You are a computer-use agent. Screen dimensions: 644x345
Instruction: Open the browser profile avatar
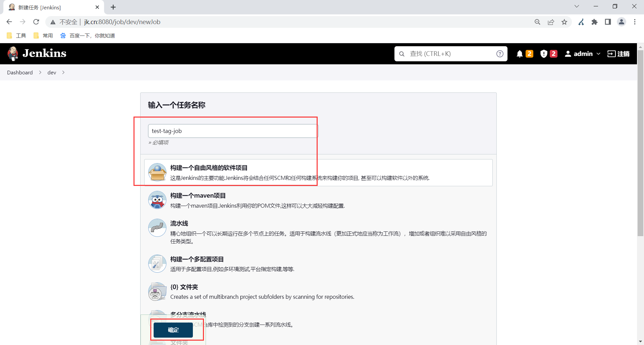(x=622, y=22)
